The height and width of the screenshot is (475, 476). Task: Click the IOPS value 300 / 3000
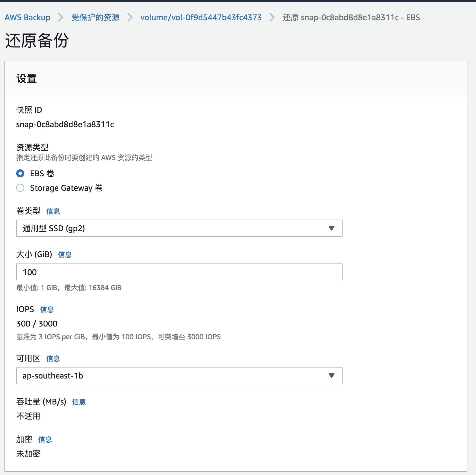[37, 324]
